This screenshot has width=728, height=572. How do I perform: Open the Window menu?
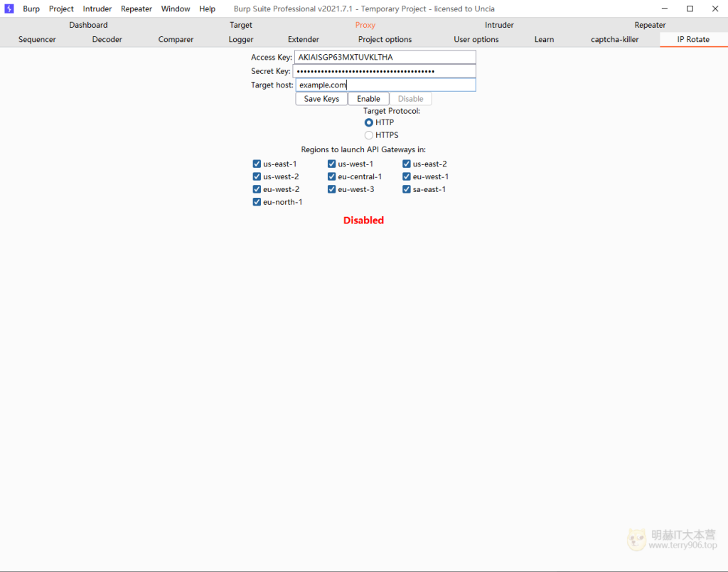(x=176, y=9)
